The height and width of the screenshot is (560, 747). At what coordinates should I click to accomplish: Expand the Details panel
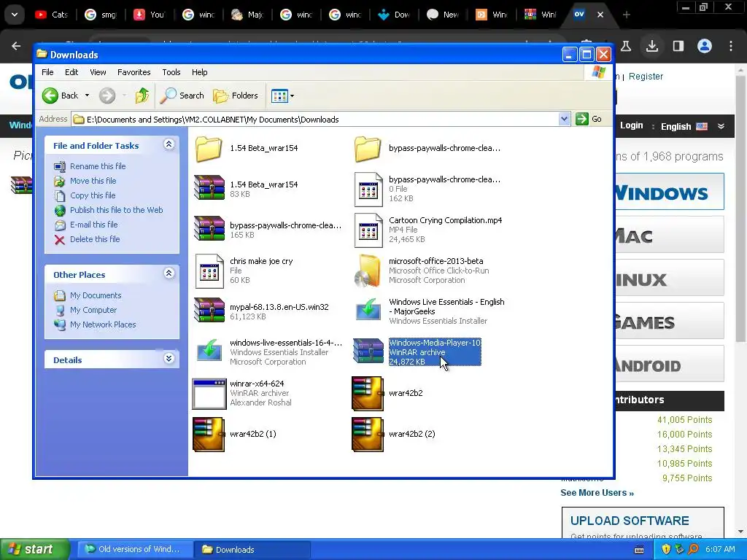(169, 359)
